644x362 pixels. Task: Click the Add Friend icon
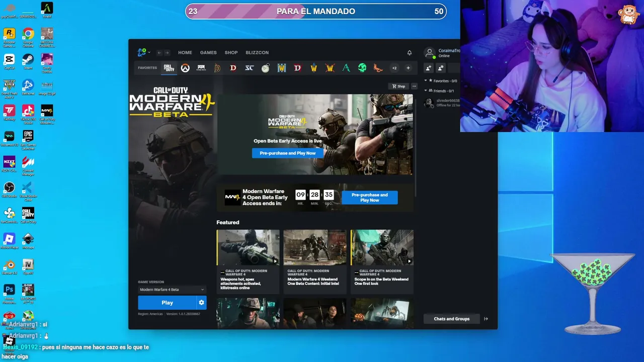(429, 68)
